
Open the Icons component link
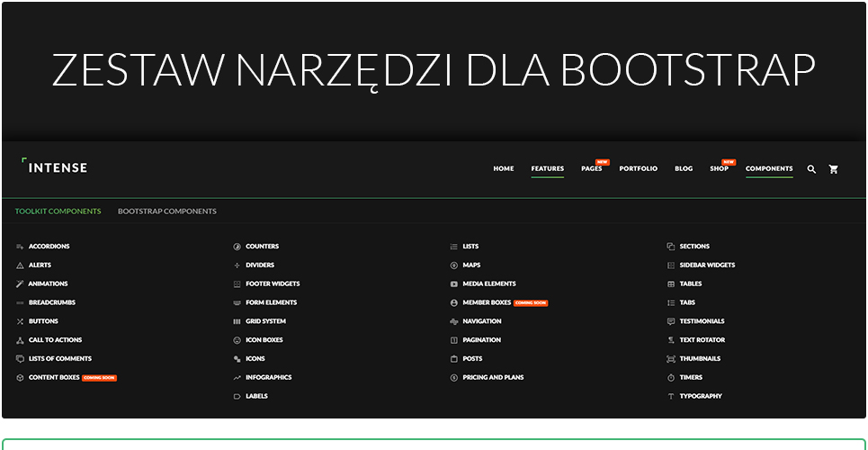click(255, 359)
